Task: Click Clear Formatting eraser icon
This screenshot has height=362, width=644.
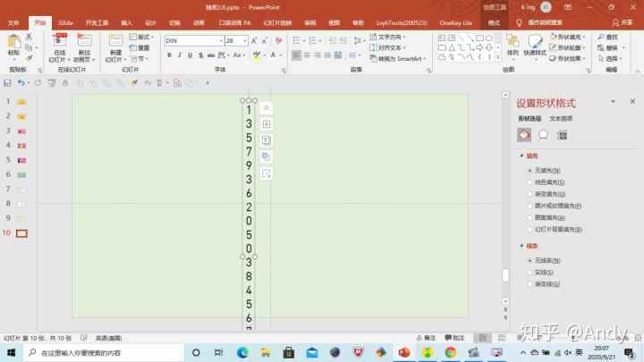Action: pyautogui.click(x=279, y=40)
